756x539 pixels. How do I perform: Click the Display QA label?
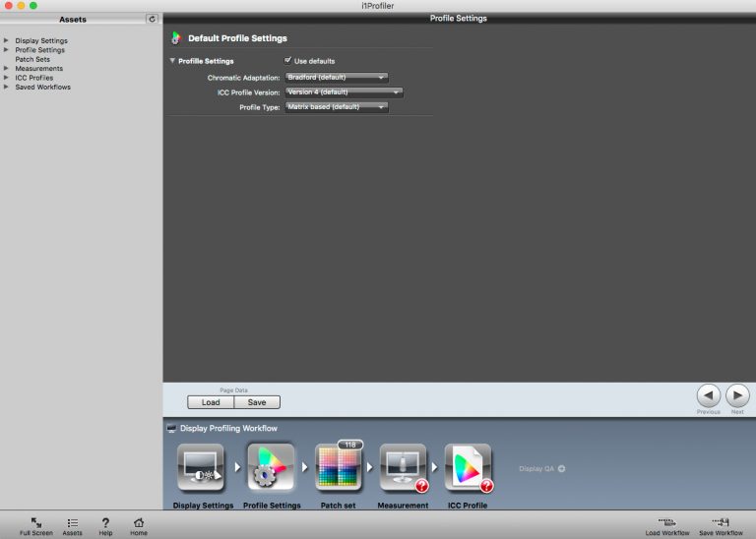click(x=536, y=469)
